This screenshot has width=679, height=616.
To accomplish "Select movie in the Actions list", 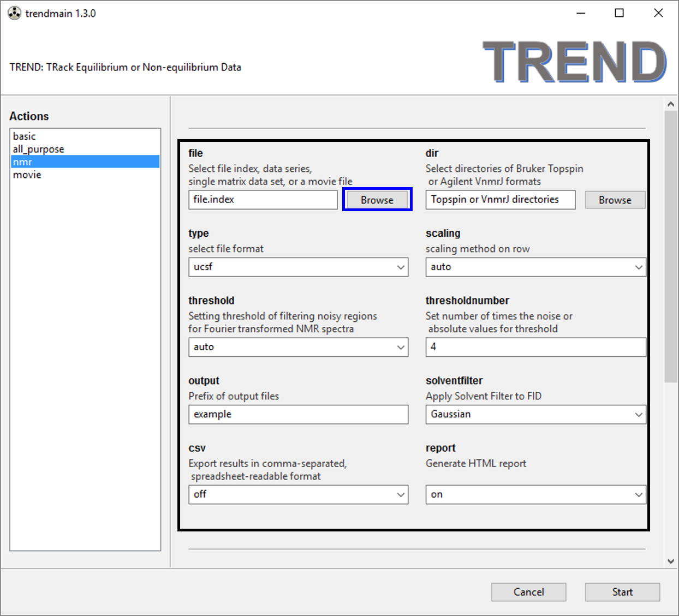I will pyautogui.click(x=27, y=175).
